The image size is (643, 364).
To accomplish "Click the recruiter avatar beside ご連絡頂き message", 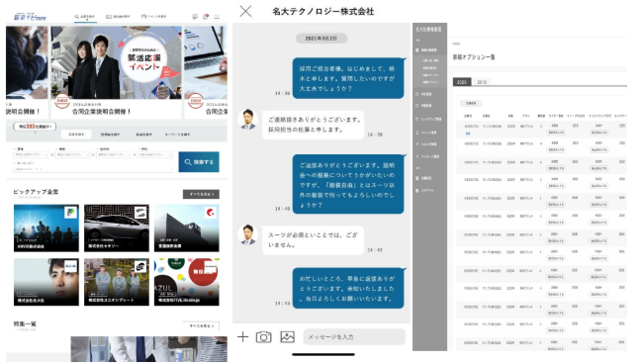I will pos(247,120).
